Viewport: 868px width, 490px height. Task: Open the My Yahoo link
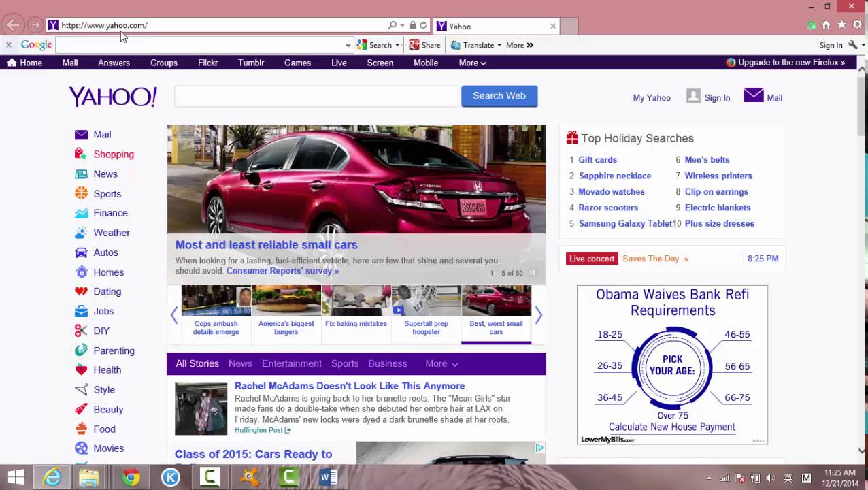click(652, 97)
